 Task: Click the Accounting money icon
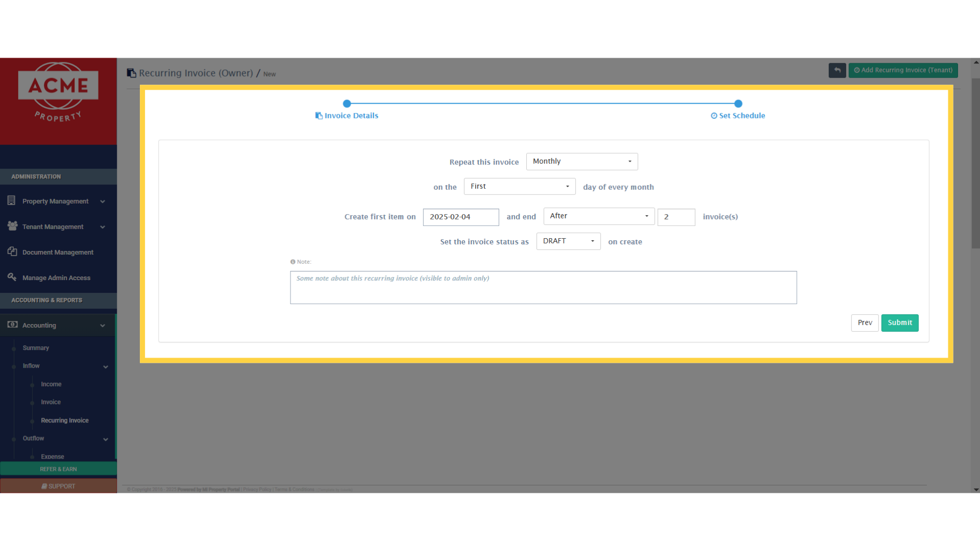point(12,324)
